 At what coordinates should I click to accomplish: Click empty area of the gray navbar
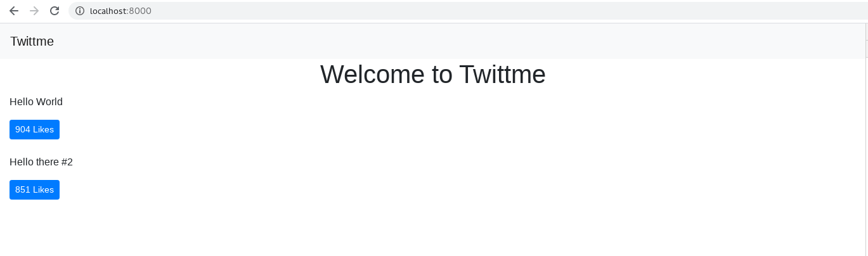click(444, 41)
